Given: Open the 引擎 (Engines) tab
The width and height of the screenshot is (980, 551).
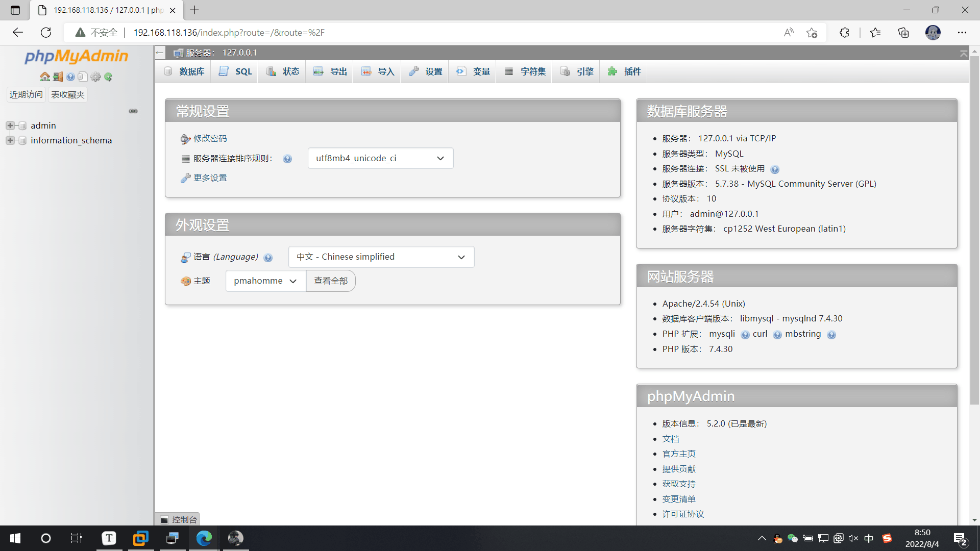Looking at the screenshot, I should point(577,71).
